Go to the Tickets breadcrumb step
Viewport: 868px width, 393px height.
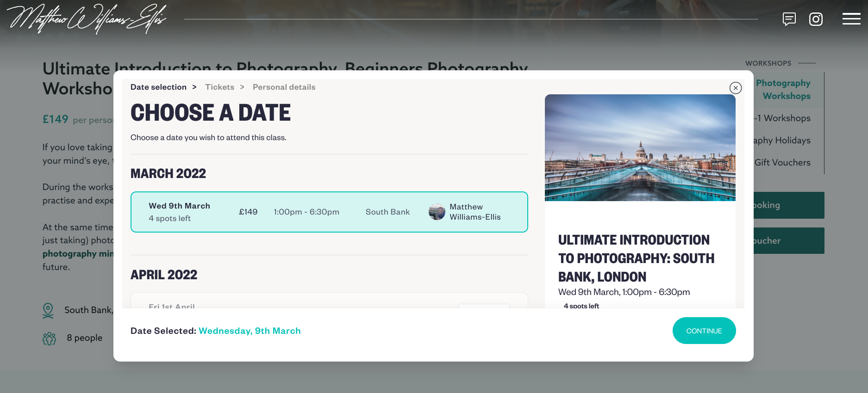coord(219,87)
